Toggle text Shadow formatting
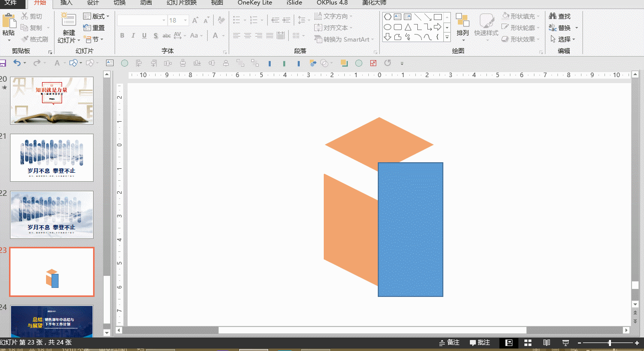Viewport: 644px width, 351px height. pos(156,36)
